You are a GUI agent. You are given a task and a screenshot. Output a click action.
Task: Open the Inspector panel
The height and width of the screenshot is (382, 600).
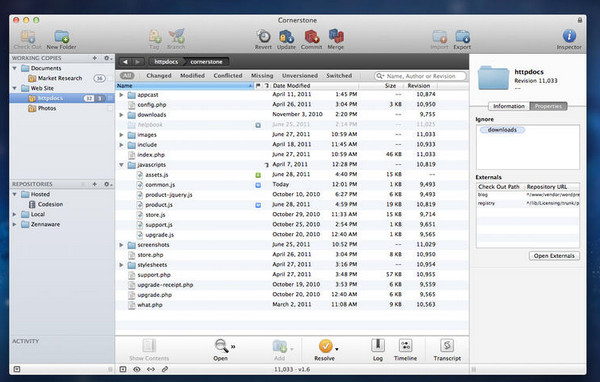pos(569,36)
